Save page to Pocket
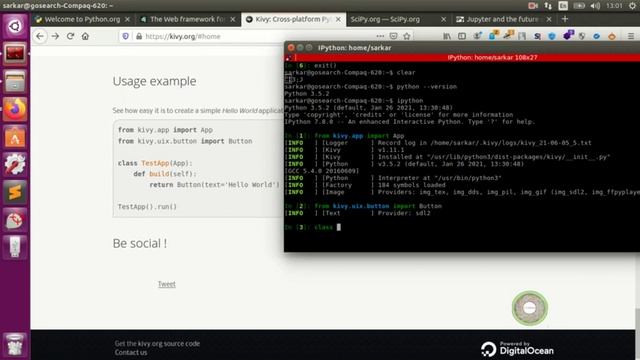Screen dimensions: 640x360 click(x=393, y=36)
